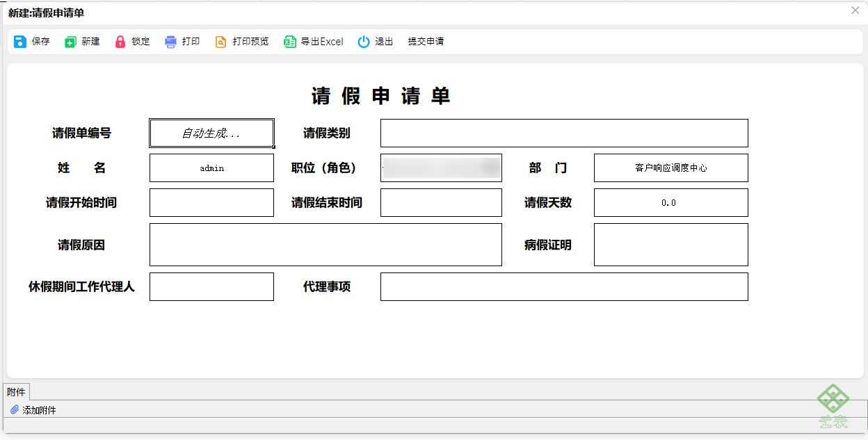Screen dimensions: 868x440
Task: Click the 导出Excel toolbar label
Action: pyautogui.click(x=322, y=42)
